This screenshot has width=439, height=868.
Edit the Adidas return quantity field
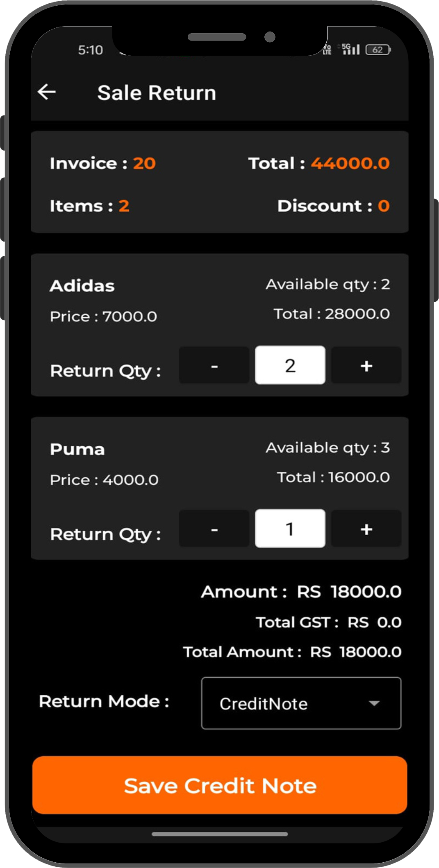pyautogui.click(x=290, y=366)
